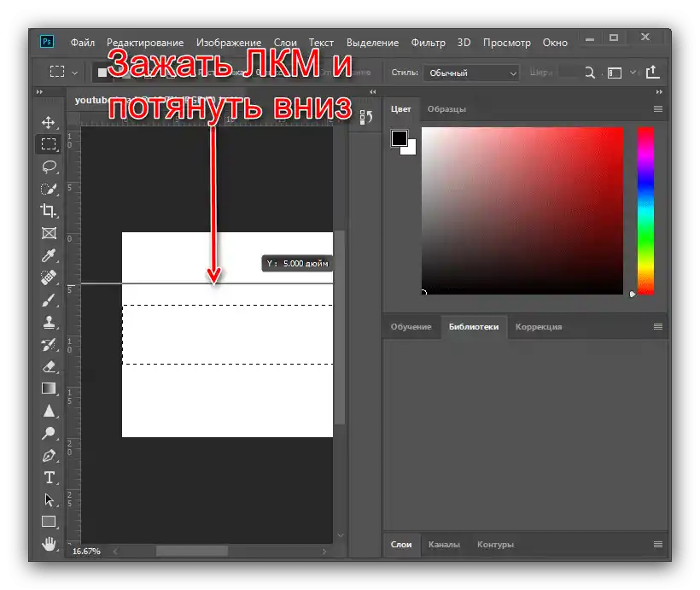Switch to the Коррекция tab
Screen dimensions: 700x590
(x=539, y=326)
